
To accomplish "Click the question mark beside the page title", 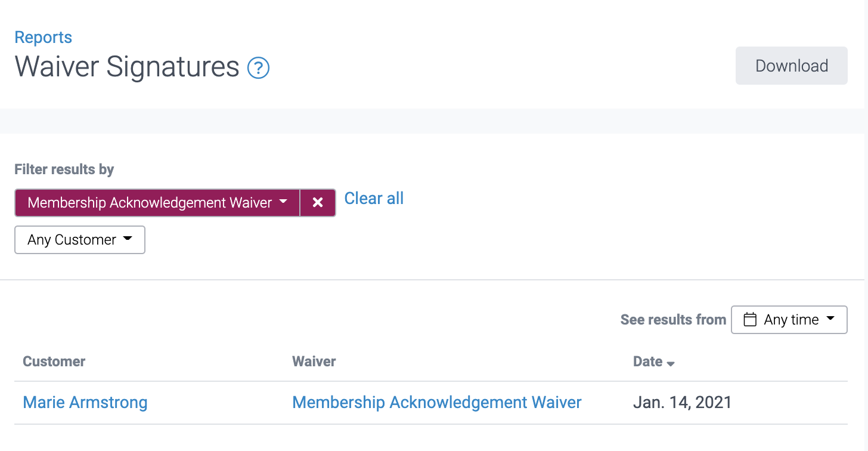I will [258, 68].
